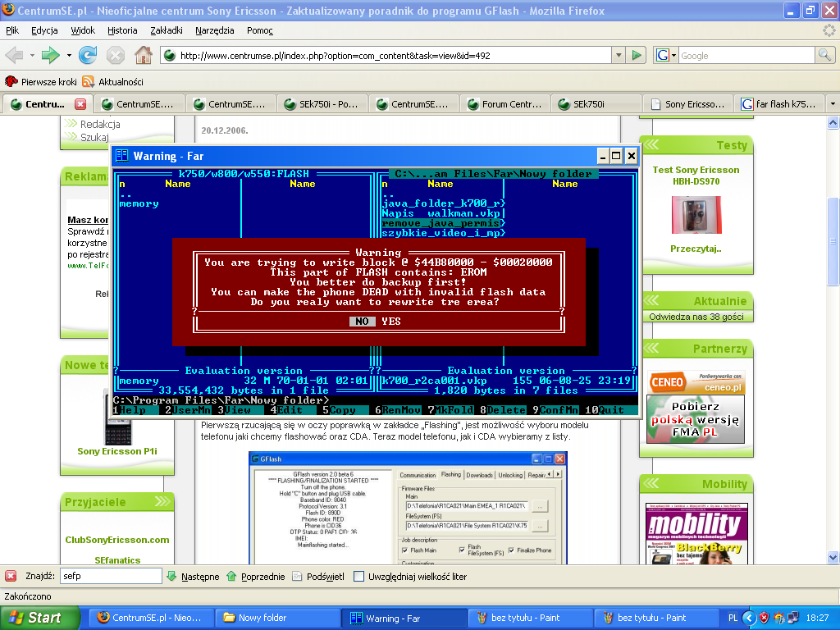
Task: Choose YES in the Far warning dialog
Action: 391,322
